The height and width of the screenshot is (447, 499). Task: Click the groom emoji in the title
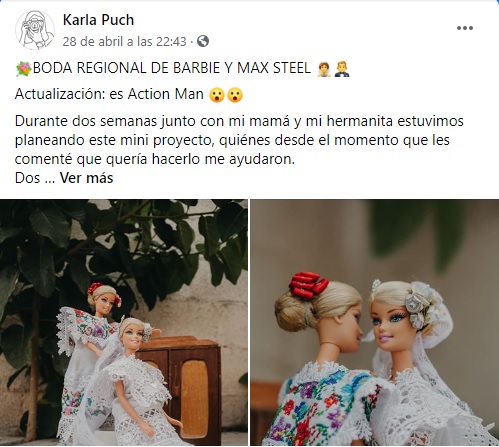[x=342, y=69]
